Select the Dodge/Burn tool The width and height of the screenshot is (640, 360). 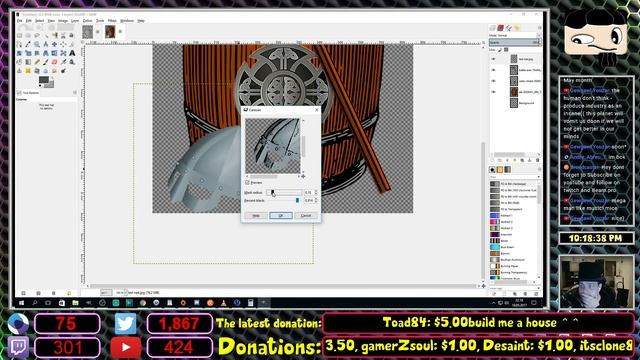coord(63,71)
